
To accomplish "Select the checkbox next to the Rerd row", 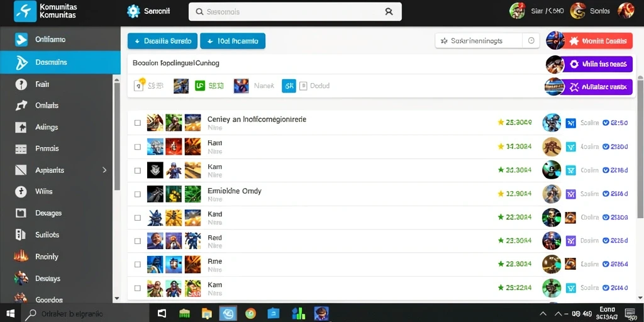I will tap(138, 241).
